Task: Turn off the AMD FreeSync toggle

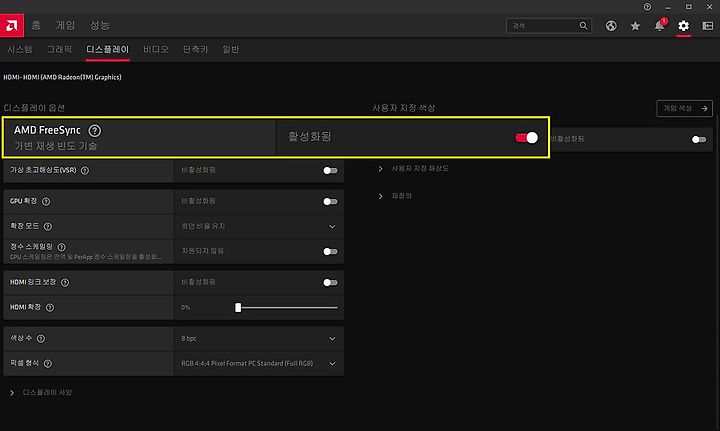Action: click(527, 138)
